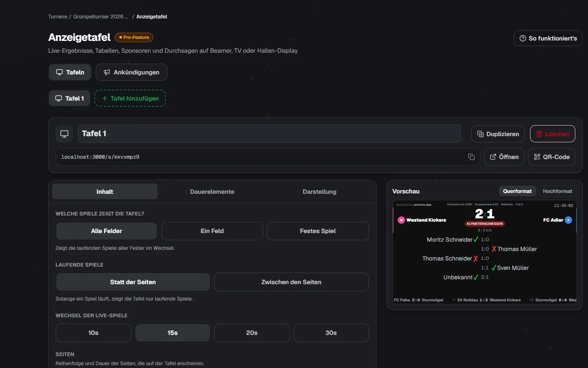Click 'Moritz Schneider' in the preview
This screenshot has height=368, width=588.
[x=450, y=240]
